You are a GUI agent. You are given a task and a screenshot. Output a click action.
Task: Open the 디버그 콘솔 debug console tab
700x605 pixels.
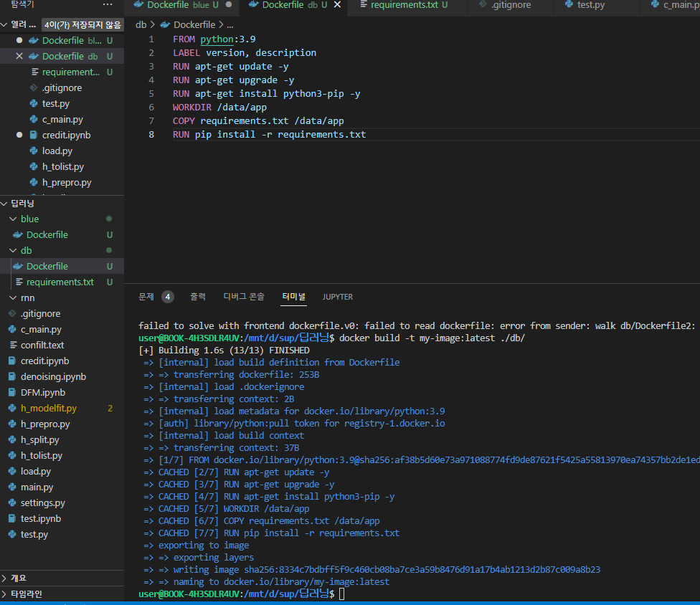(x=244, y=297)
